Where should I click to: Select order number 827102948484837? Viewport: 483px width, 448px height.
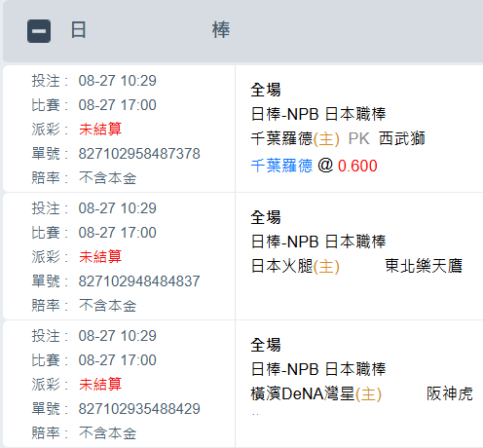click(x=139, y=281)
